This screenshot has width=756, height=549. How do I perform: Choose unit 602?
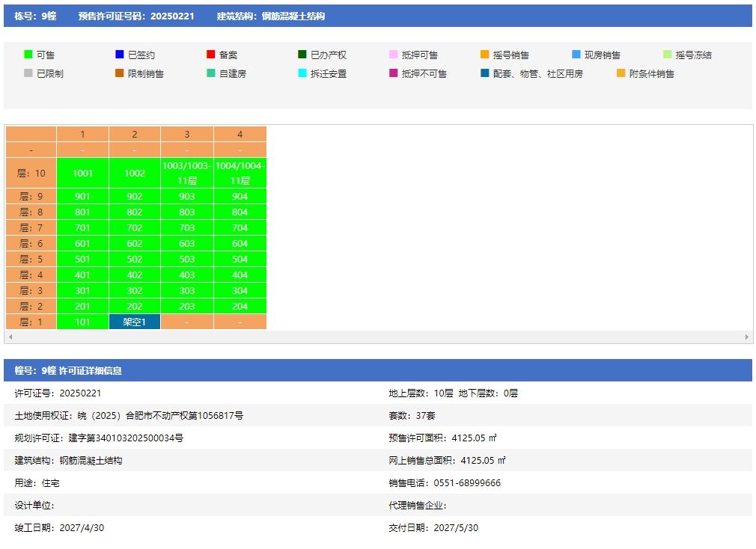[x=135, y=244]
